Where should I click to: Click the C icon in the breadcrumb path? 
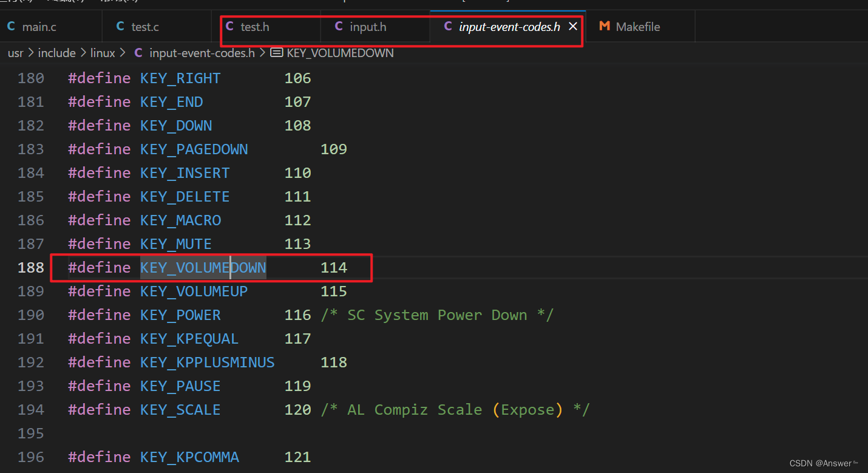pyautogui.click(x=138, y=53)
